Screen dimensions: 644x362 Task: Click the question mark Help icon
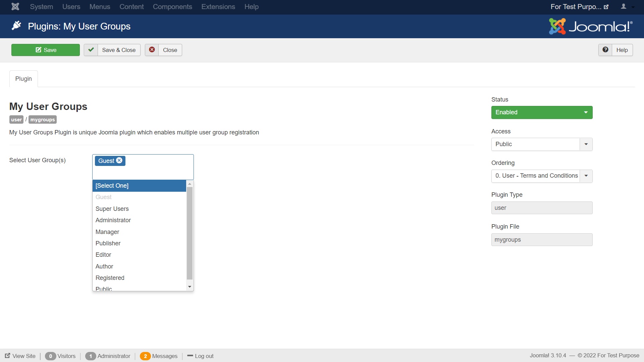[x=605, y=50]
